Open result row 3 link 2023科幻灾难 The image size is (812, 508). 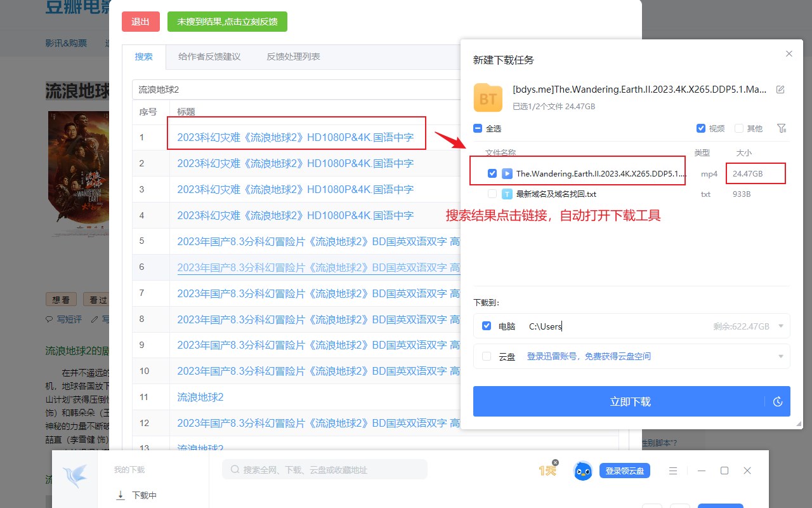click(296, 189)
